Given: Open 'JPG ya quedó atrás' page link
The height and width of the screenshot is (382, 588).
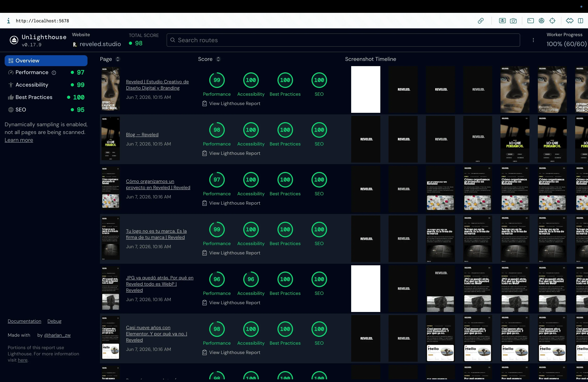Looking at the screenshot, I should 160,284.
